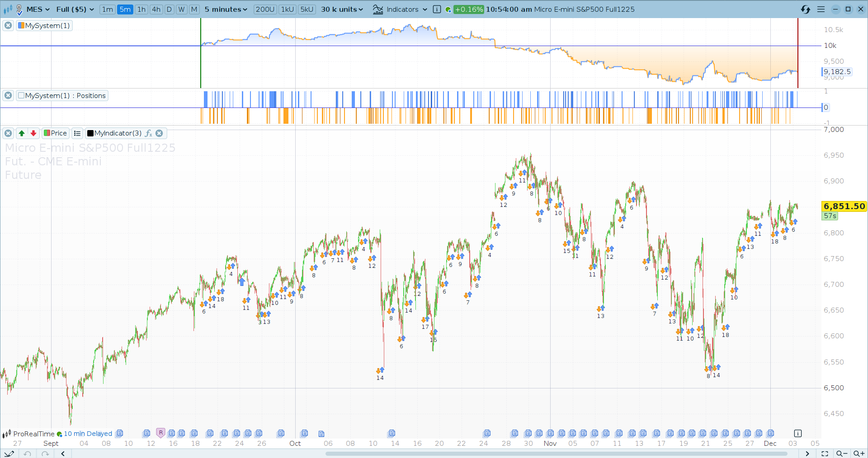This screenshot has width=868, height=458.
Task: Open the 30 k units dropdown
Action: point(342,9)
